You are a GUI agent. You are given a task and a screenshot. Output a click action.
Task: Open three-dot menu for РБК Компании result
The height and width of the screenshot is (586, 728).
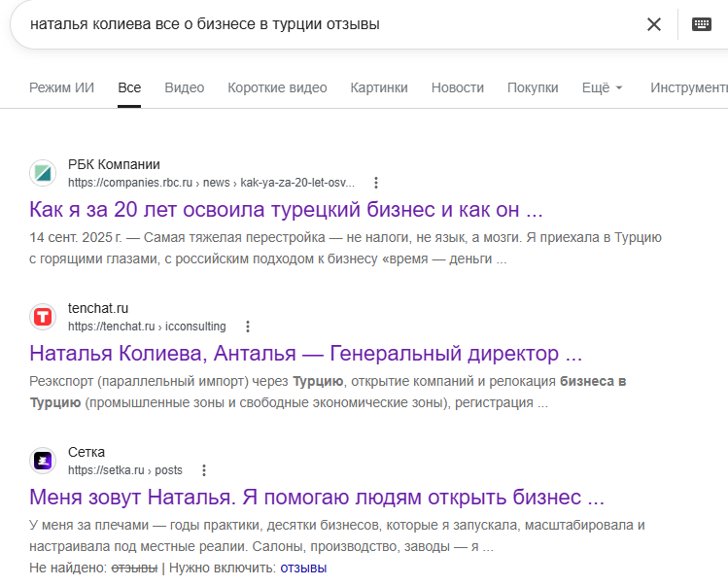pos(376,183)
